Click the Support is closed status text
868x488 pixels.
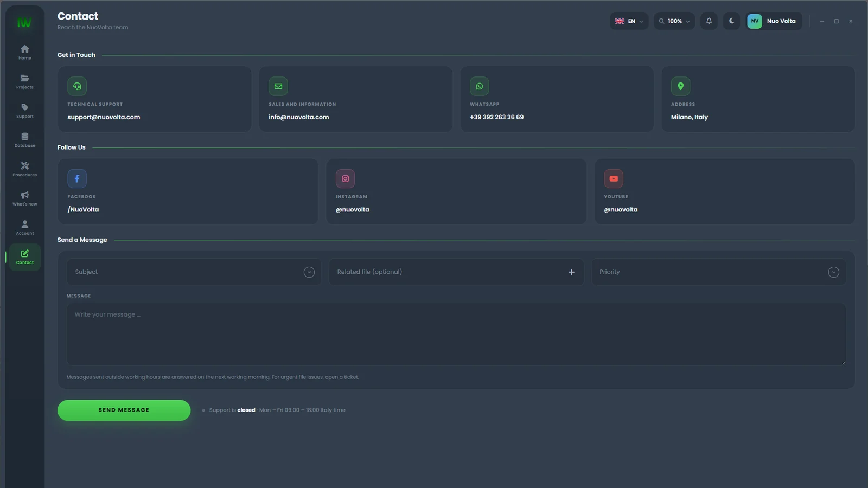(232, 410)
